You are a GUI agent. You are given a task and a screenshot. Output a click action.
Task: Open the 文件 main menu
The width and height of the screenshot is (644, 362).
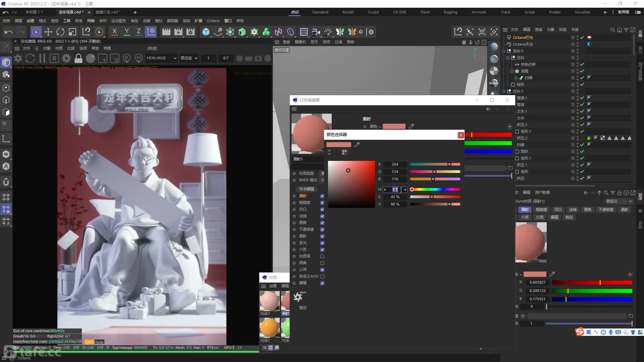click(6, 21)
